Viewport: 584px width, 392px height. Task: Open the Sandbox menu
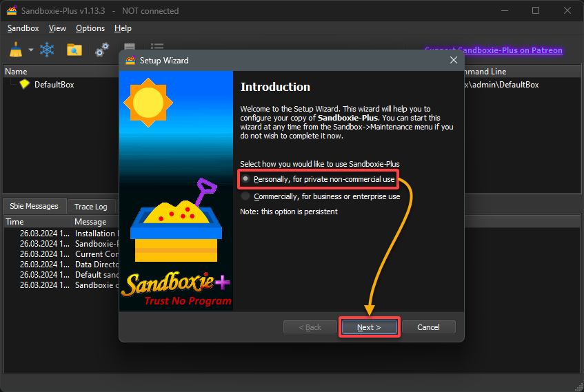tap(23, 28)
